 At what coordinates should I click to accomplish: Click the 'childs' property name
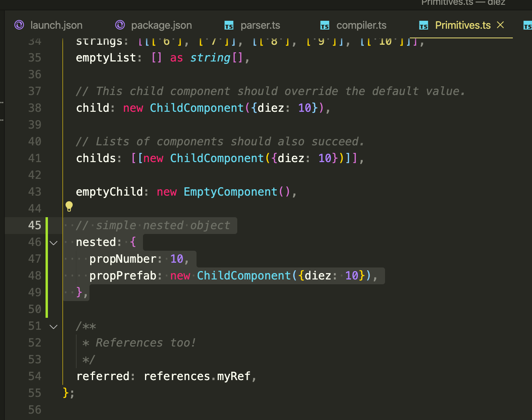[96, 158]
